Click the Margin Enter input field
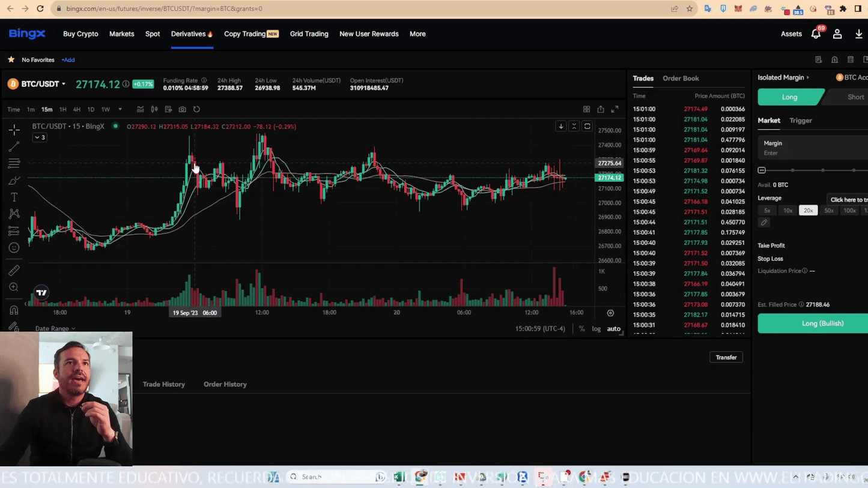 (813, 148)
